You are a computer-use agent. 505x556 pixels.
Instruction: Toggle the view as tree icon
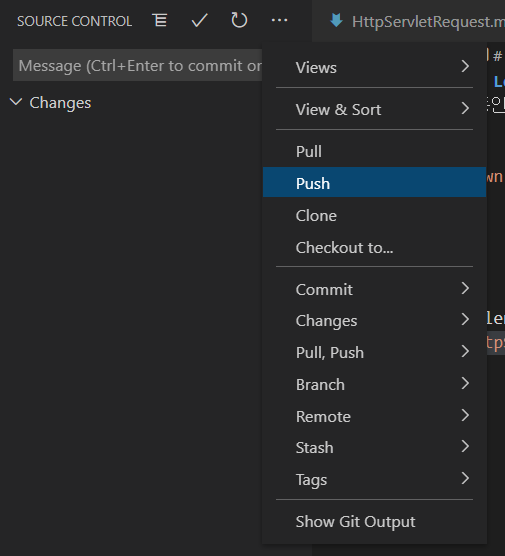[x=160, y=20]
